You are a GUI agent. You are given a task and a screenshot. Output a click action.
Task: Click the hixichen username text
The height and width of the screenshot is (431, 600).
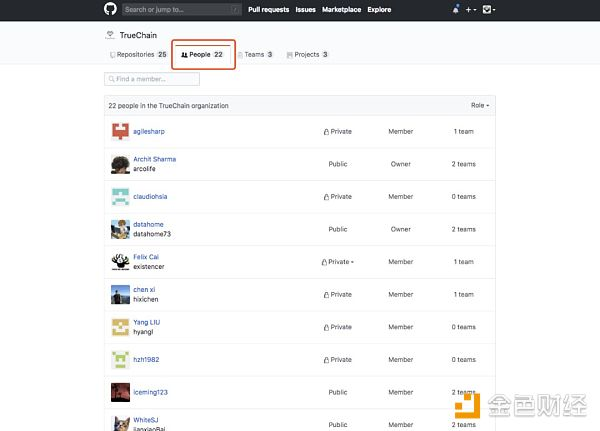[146, 299]
